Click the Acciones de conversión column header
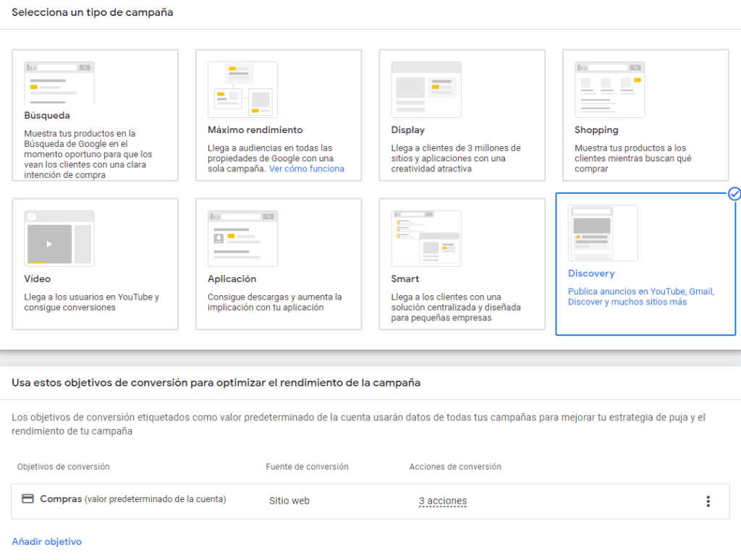 click(455, 467)
